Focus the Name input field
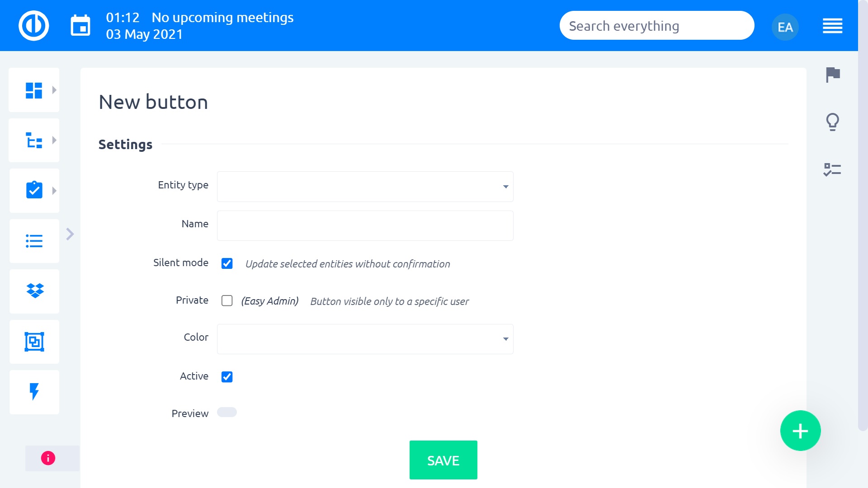Screen dimensions: 868x488 pyautogui.click(x=365, y=226)
